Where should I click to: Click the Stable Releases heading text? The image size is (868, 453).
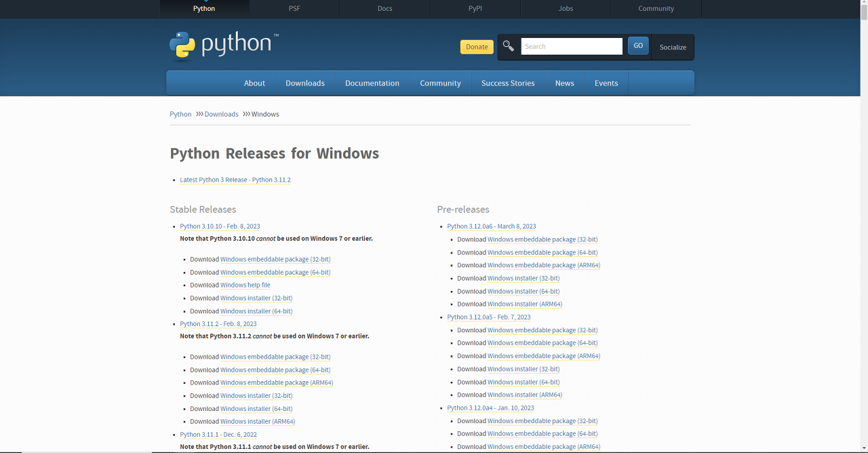click(x=203, y=210)
